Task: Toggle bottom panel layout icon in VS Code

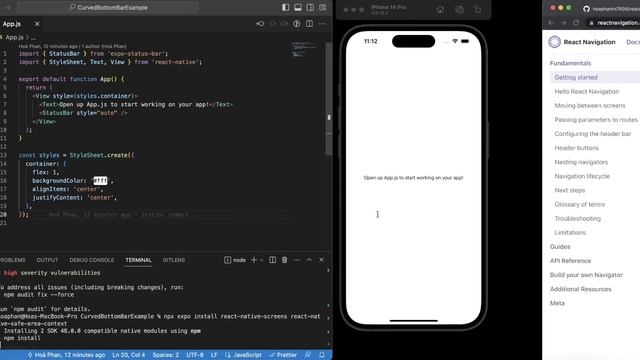Action: [298, 7]
